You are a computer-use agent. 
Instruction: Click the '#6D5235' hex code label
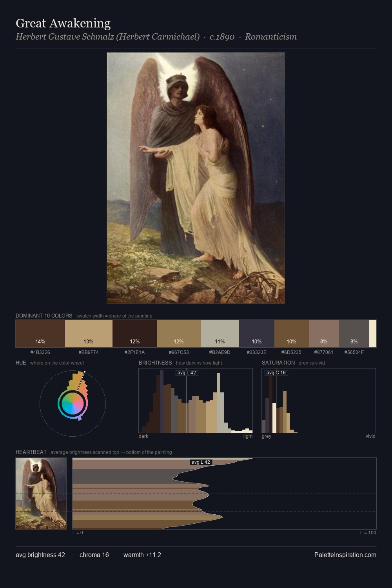tap(292, 352)
